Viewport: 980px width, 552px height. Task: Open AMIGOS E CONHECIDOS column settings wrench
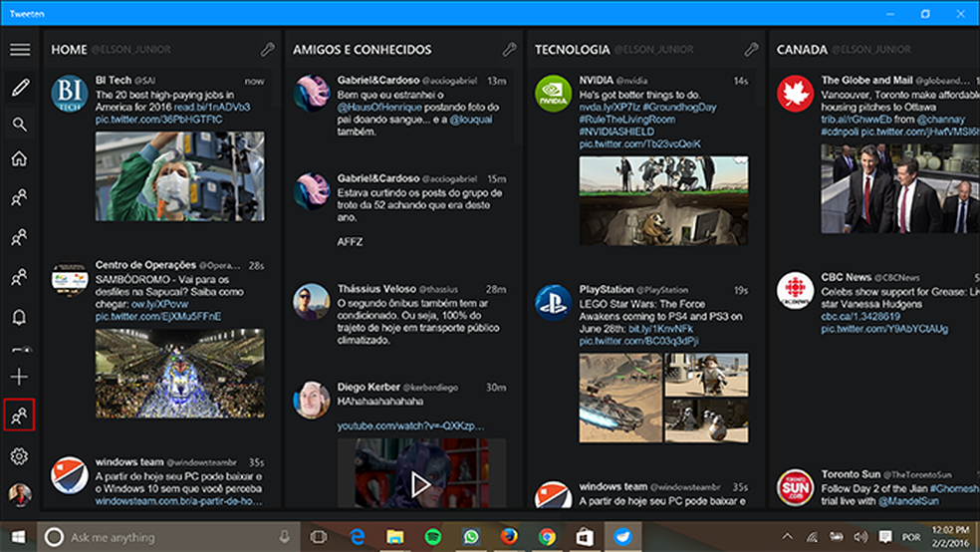pyautogui.click(x=509, y=50)
